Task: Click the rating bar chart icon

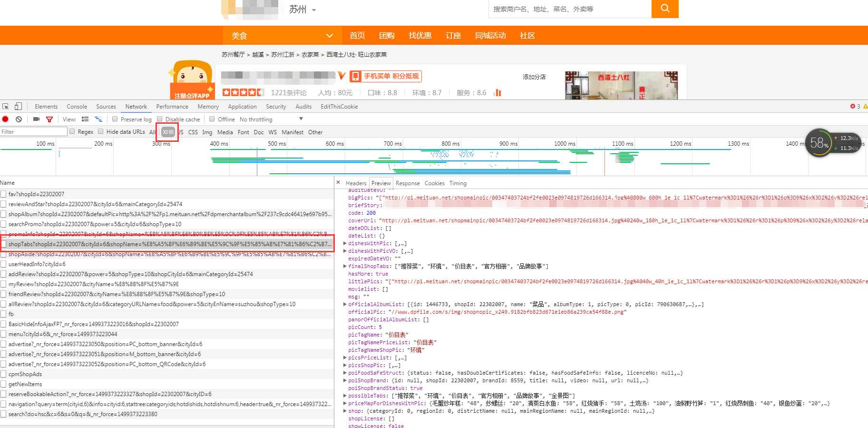Action: [x=497, y=92]
